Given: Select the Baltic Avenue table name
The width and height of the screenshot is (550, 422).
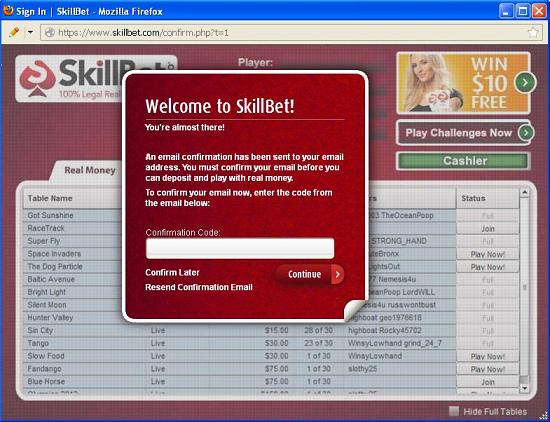Looking at the screenshot, I should pyautogui.click(x=51, y=279).
